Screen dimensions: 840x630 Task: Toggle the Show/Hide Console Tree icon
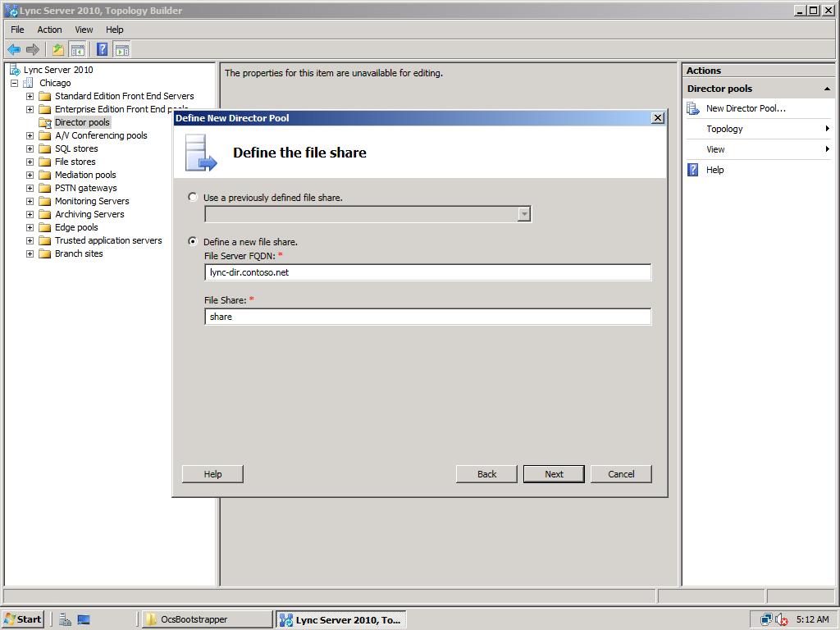coord(78,50)
